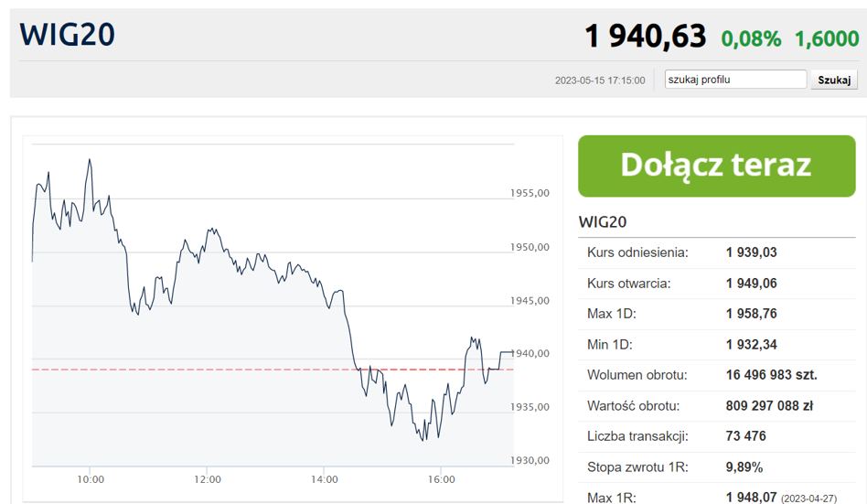Click the 1955,00 price axis label

530,193
